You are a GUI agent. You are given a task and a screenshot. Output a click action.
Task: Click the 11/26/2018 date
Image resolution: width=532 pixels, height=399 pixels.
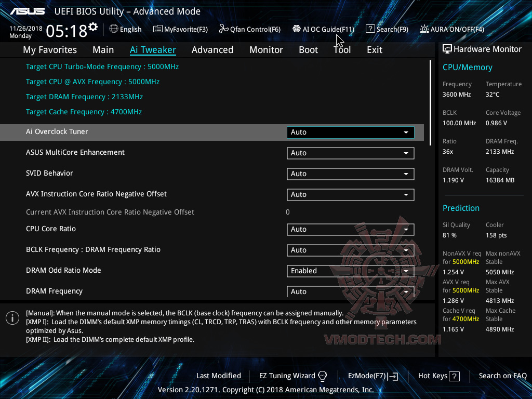26,29
